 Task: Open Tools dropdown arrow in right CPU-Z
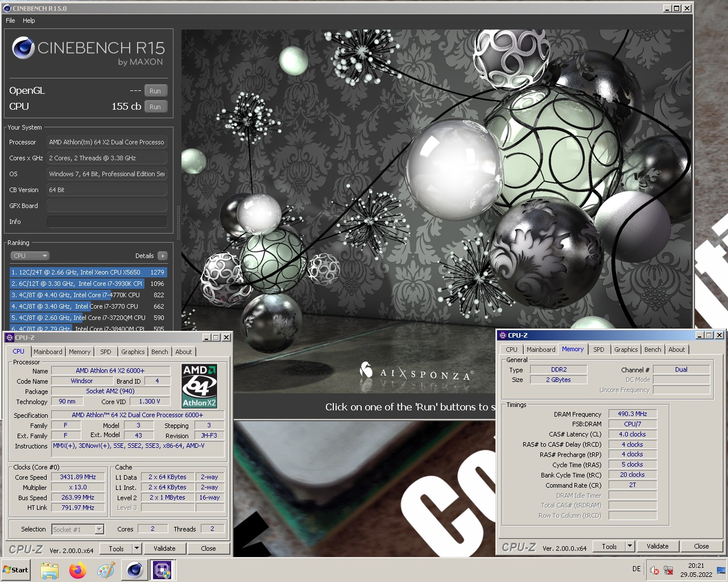(x=630, y=546)
